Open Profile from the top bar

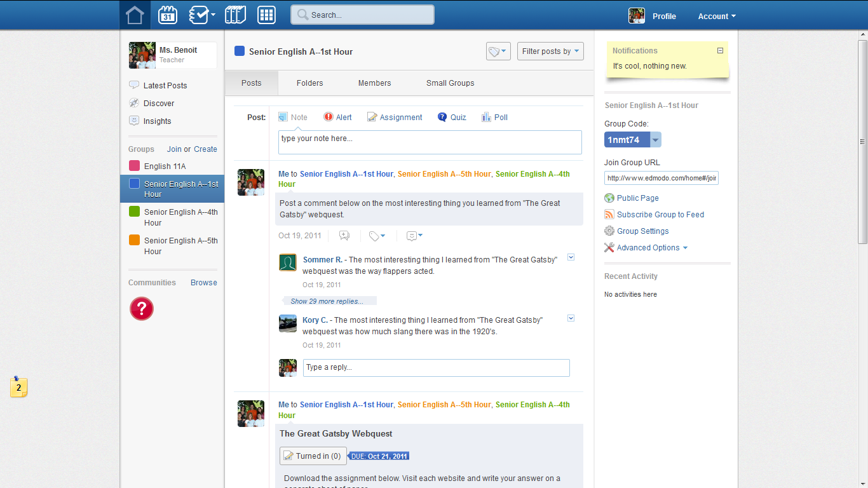tap(664, 17)
